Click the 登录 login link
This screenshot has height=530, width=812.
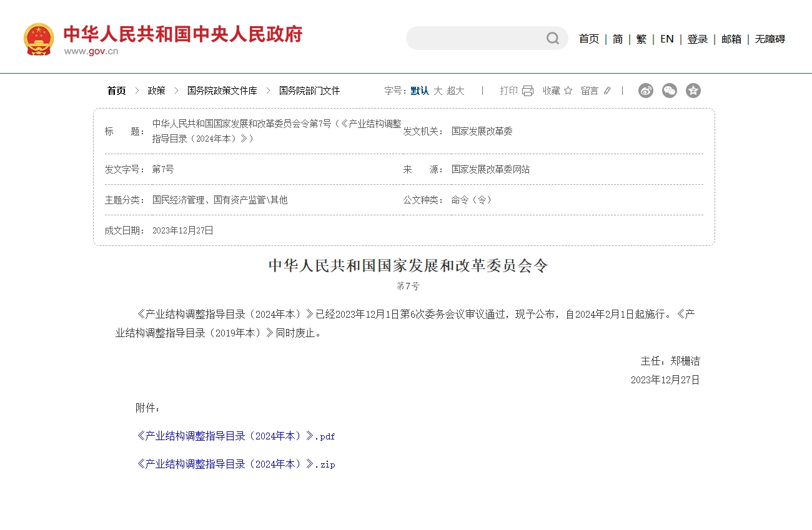(x=697, y=39)
